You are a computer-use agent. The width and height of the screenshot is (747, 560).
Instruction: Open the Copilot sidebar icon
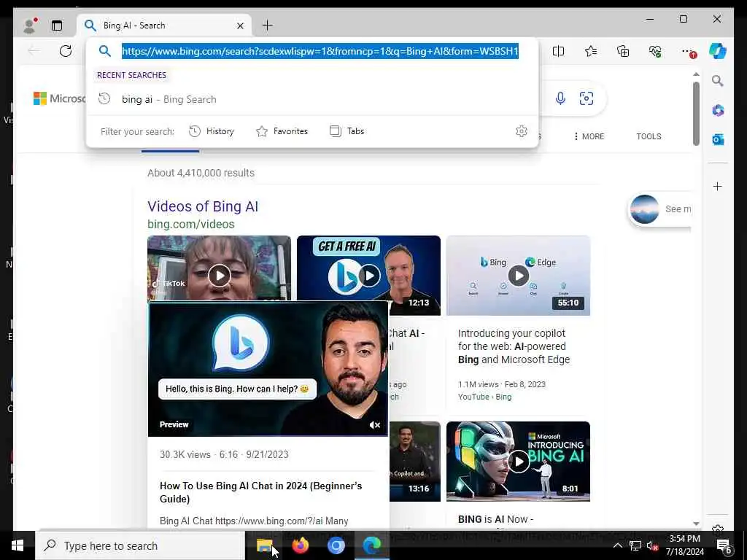point(718,51)
